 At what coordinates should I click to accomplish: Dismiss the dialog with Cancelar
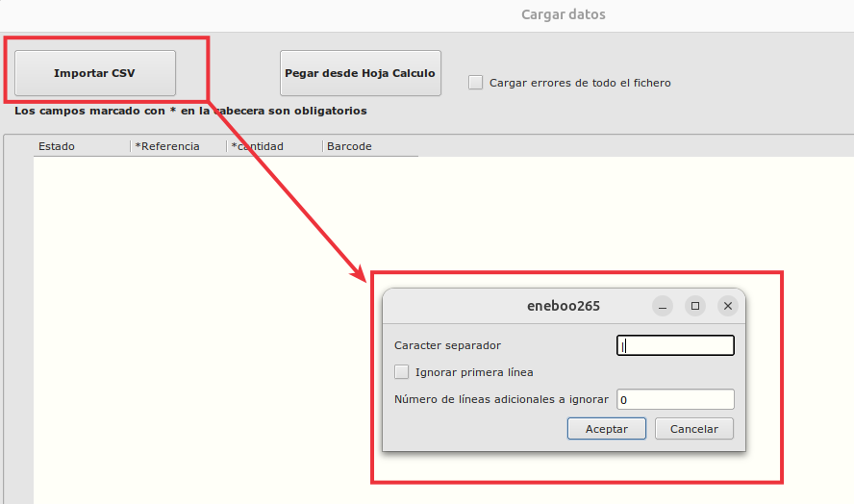click(x=693, y=429)
